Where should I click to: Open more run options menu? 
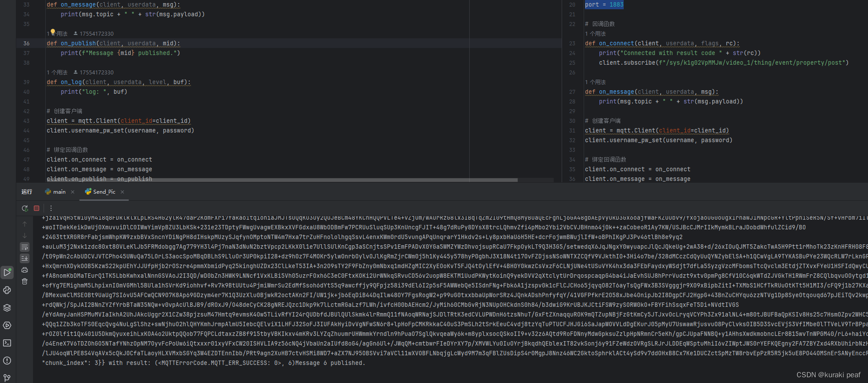(51, 208)
